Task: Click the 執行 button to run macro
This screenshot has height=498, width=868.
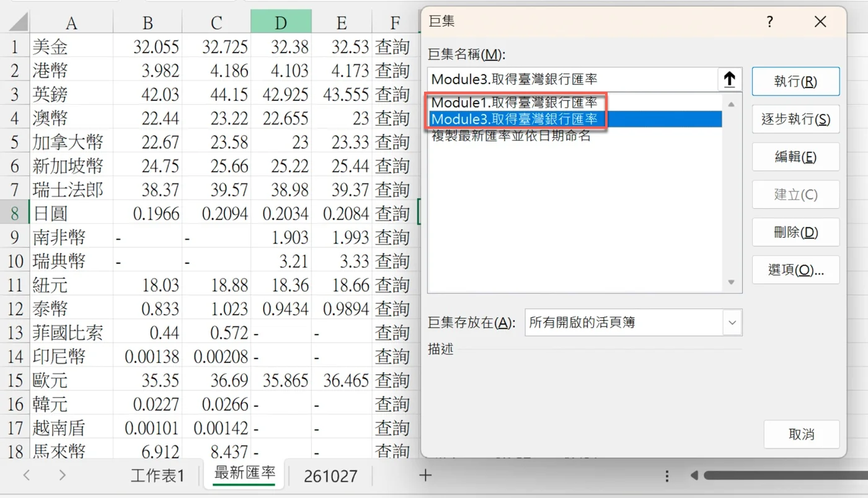Action: pyautogui.click(x=795, y=82)
